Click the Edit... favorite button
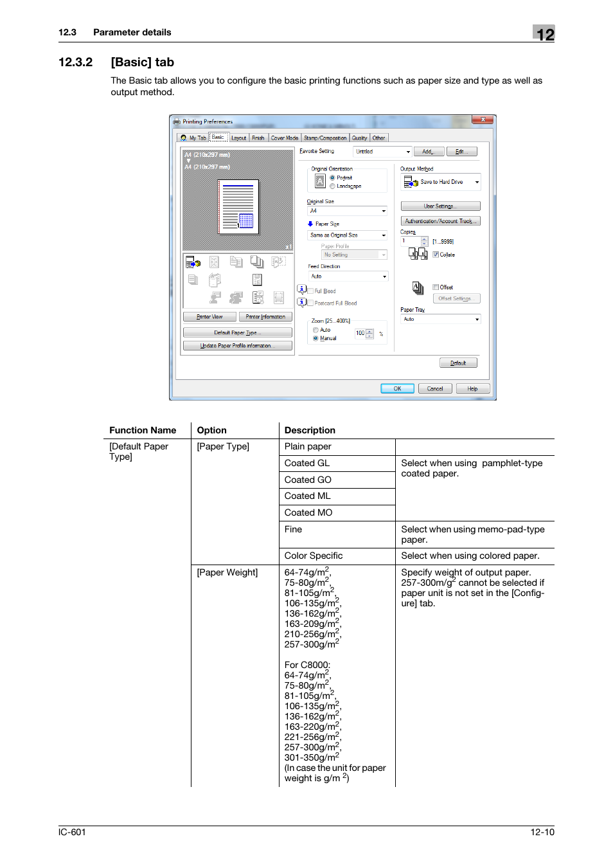Screen dimensions: 613x868 click(x=461, y=152)
